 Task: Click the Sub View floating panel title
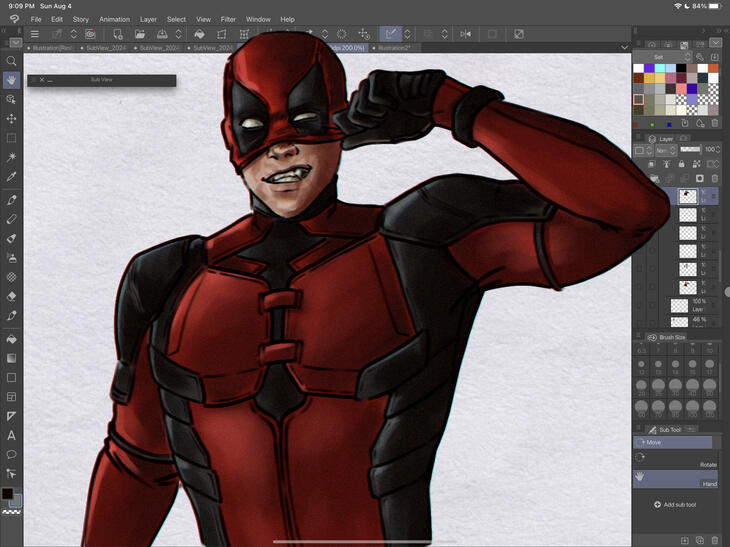[101, 80]
